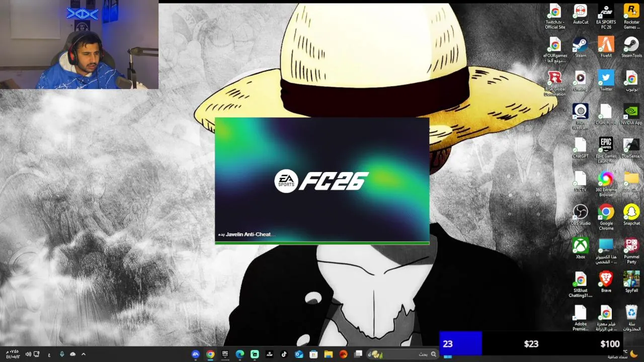Select the SXBJust Chatting31 Chrome file icon
The image size is (644, 362).
pyautogui.click(x=581, y=285)
